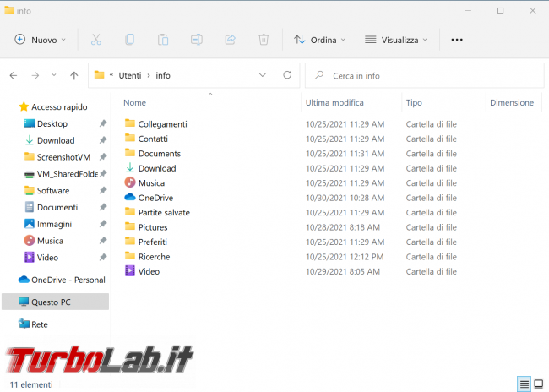Select the Collegamenti folder
Image resolution: width=549 pixels, height=392 pixels.
tap(162, 124)
